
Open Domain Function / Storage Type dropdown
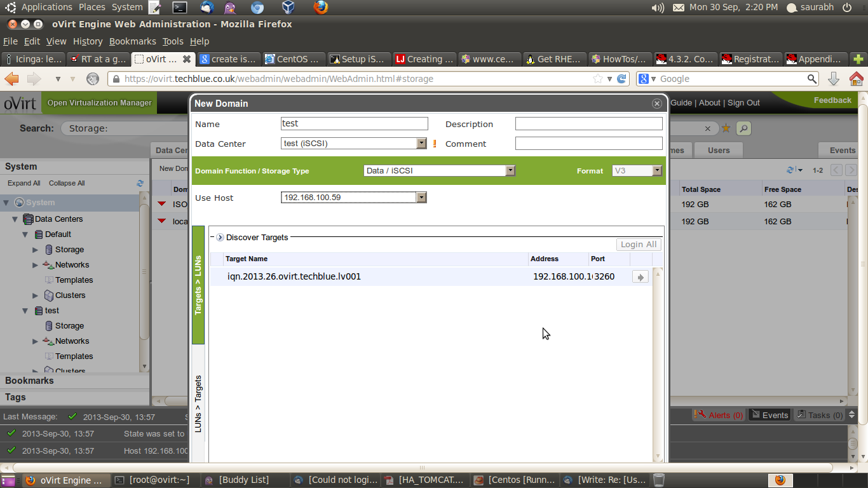coord(510,170)
